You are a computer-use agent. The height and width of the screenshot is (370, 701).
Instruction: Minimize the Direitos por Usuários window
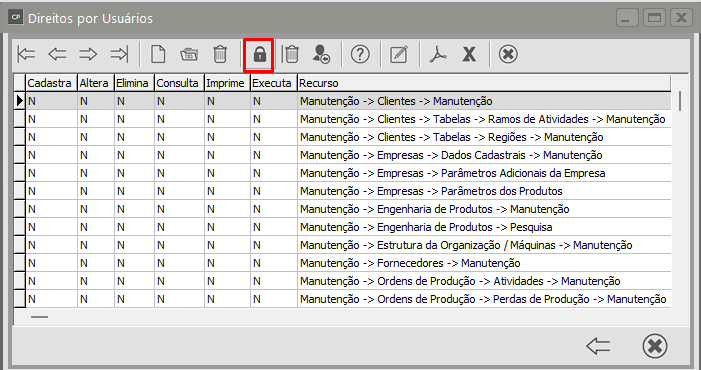point(627,18)
